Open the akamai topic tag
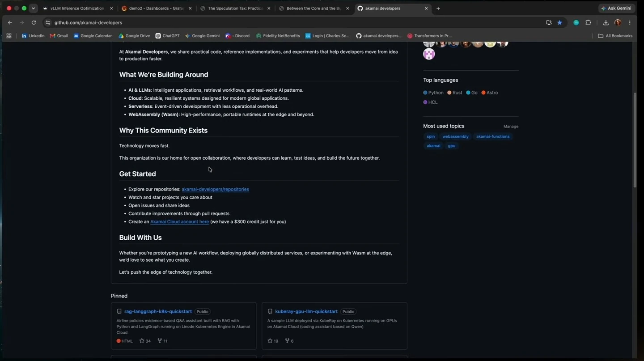The image size is (644, 361). [x=433, y=146]
